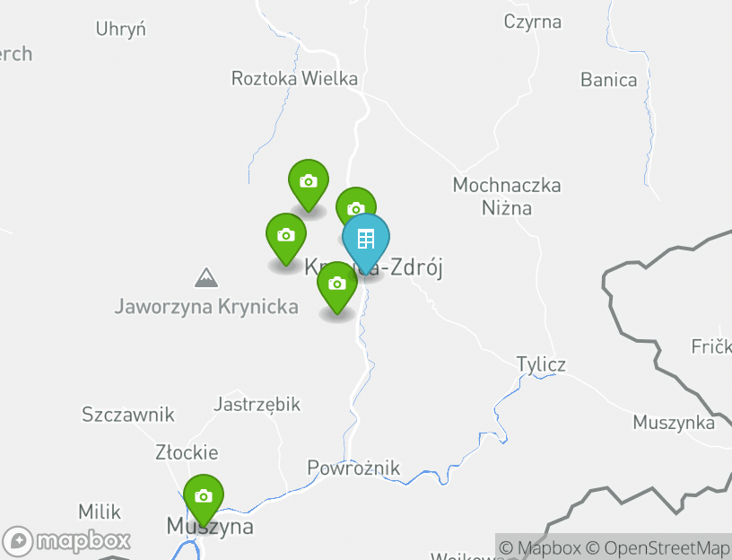The height and width of the screenshot is (560, 732).
Task: Open camera pin below Krynica-Zdrój label
Action: [337, 286]
